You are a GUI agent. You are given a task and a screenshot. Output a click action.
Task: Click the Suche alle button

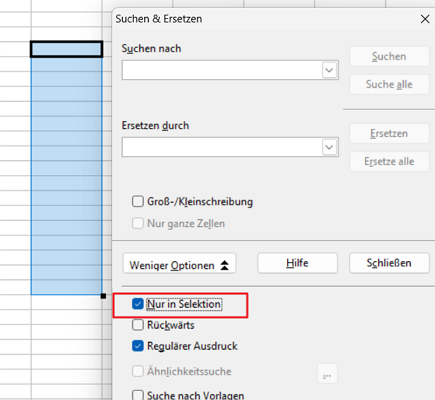click(x=389, y=84)
